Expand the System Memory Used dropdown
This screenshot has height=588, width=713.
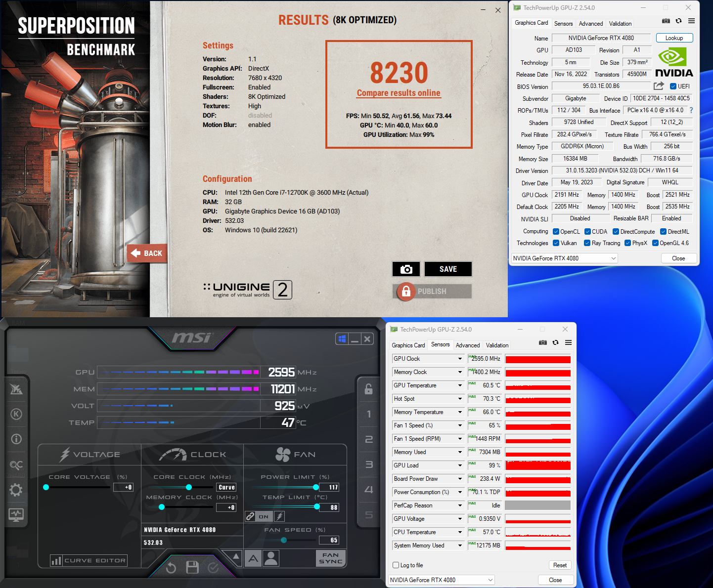[x=460, y=546]
